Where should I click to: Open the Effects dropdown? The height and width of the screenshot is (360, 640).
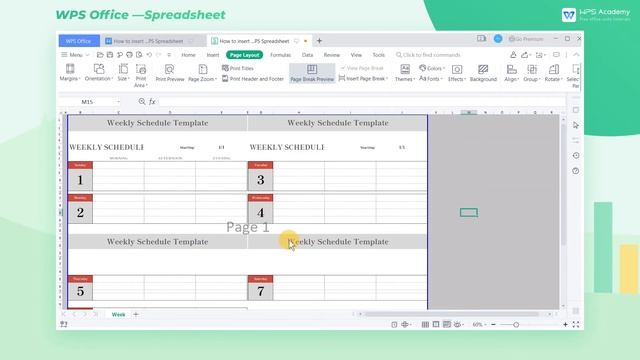(457, 73)
